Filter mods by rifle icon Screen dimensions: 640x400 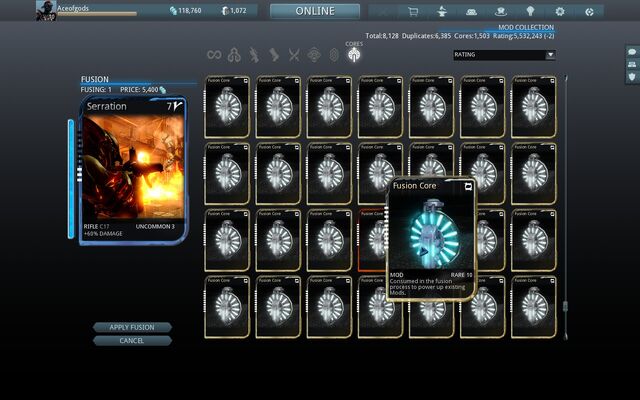tap(254, 55)
